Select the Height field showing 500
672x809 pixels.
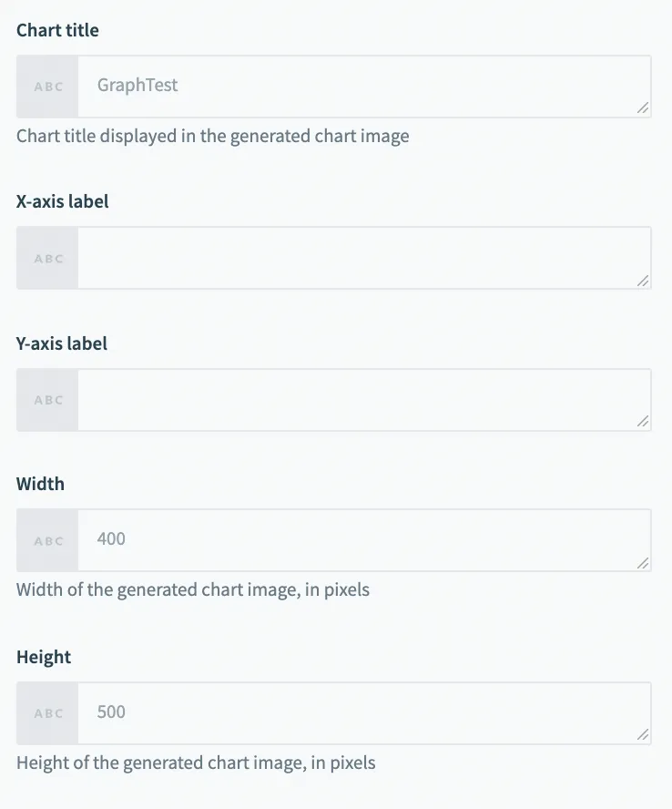(362, 713)
